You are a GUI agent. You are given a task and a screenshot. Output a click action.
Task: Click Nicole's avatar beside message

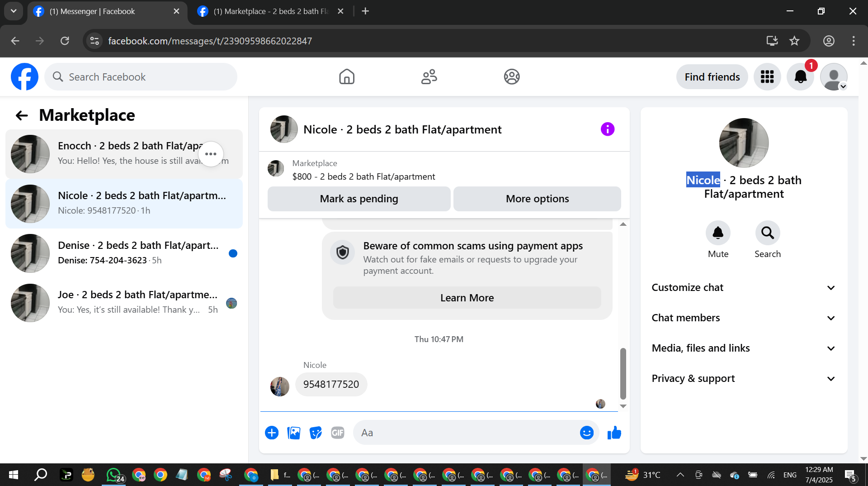279,387
